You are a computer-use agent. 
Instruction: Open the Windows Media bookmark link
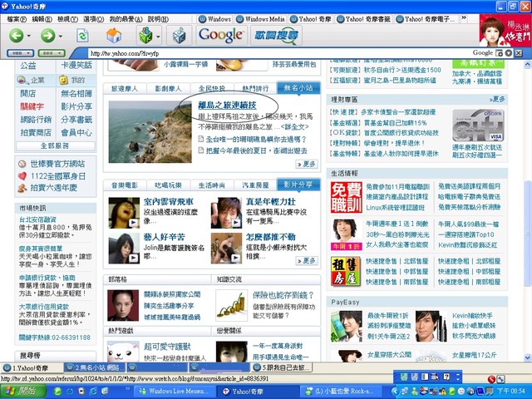coord(260,19)
